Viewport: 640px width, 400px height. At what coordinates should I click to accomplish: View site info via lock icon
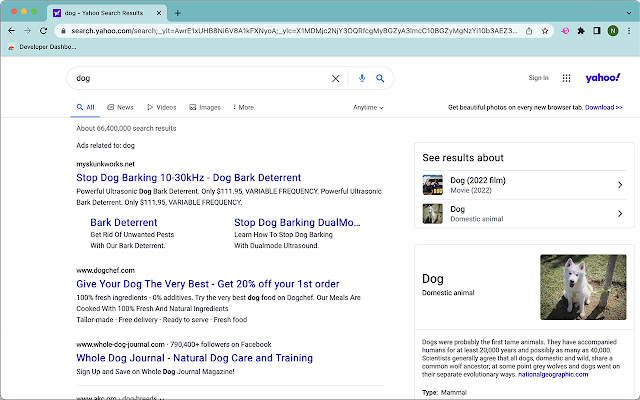[x=63, y=31]
